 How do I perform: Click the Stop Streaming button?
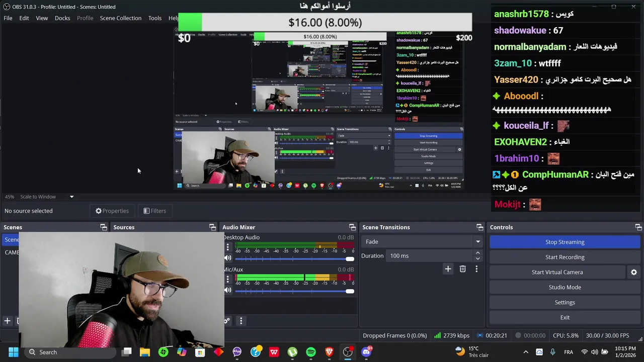pos(565,242)
